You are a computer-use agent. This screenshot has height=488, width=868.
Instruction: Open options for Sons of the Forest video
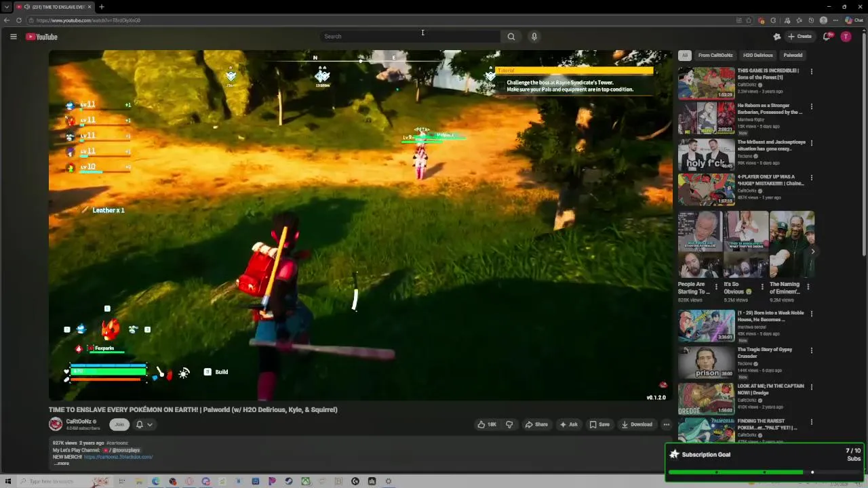click(x=811, y=71)
